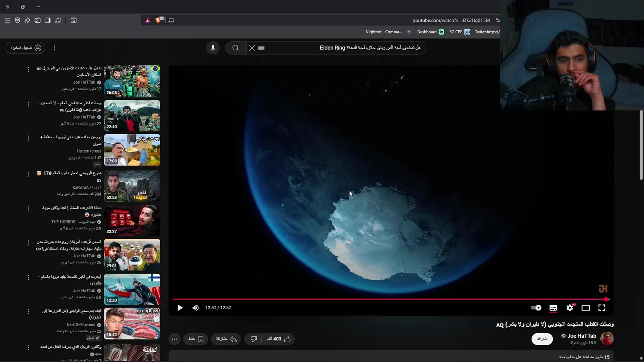644x362 pixels.
Task: Open the browser hamburger menu
Action: tap(7, 20)
